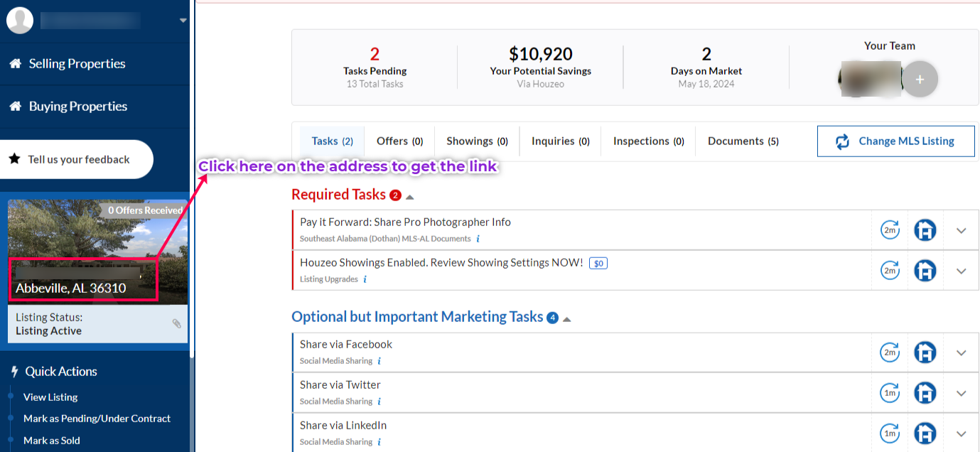Click the paperclip icon beside Listing Status
This screenshot has height=452, width=980.
(177, 324)
